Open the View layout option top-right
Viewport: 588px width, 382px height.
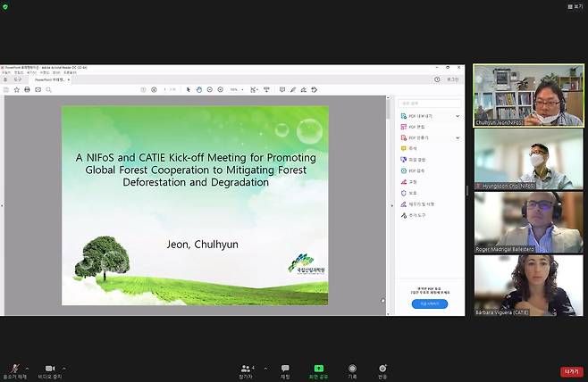575,6
